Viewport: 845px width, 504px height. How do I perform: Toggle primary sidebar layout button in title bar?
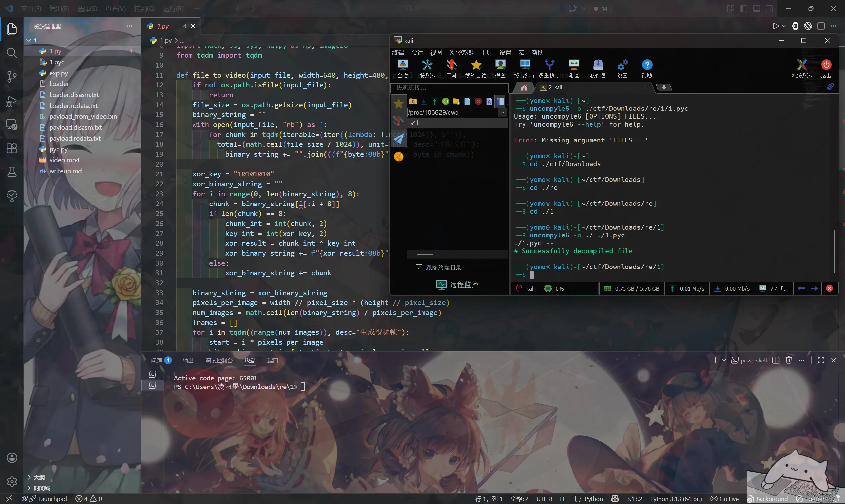click(x=743, y=9)
